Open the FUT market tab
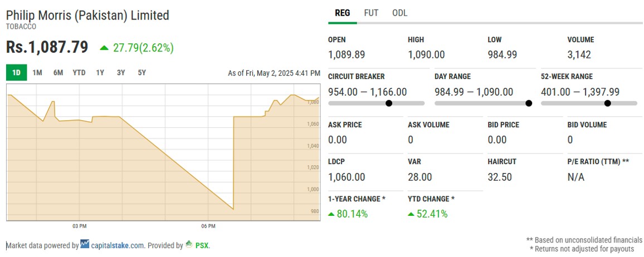The image size is (644, 257). (x=371, y=13)
